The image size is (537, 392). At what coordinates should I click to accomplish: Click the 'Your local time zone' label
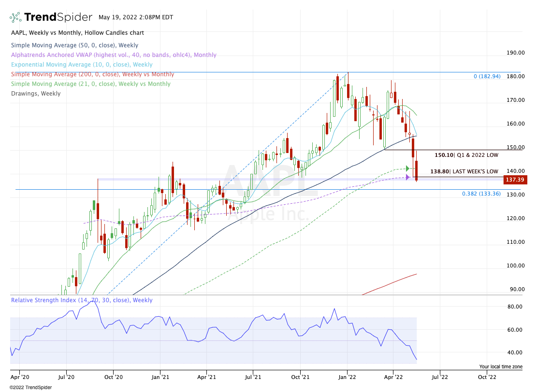[501, 367]
